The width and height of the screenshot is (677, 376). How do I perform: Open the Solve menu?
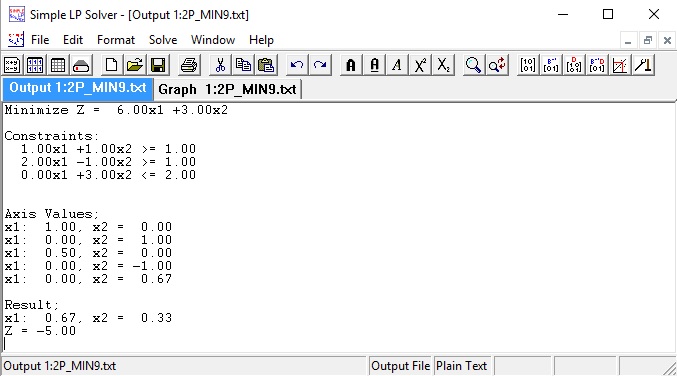pyautogui.click(x=163, y=40)
